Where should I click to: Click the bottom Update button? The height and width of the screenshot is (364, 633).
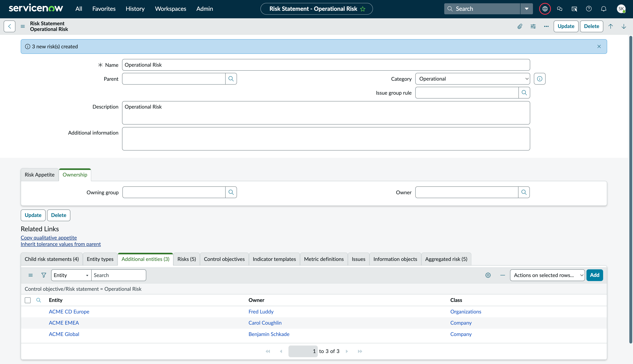33,215
